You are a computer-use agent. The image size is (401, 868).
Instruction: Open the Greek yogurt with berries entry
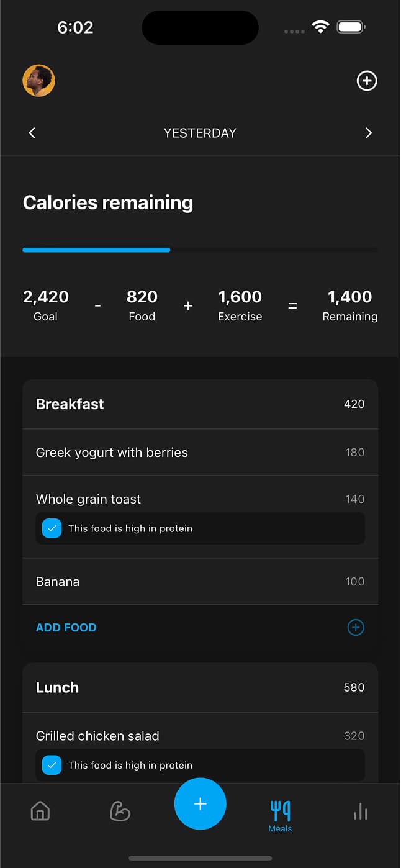tap(200, 453)
